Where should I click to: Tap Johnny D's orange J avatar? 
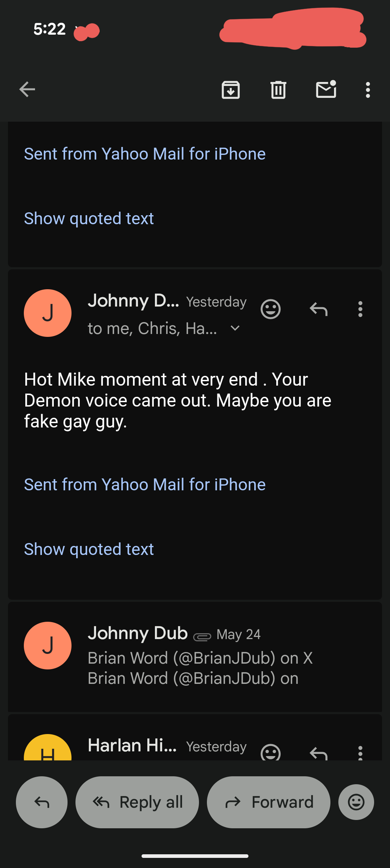48,313
